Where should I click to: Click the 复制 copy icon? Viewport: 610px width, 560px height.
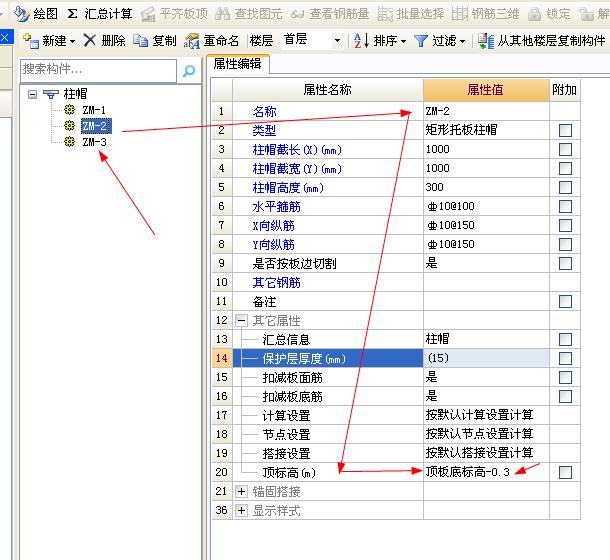(x=140, y=40)
